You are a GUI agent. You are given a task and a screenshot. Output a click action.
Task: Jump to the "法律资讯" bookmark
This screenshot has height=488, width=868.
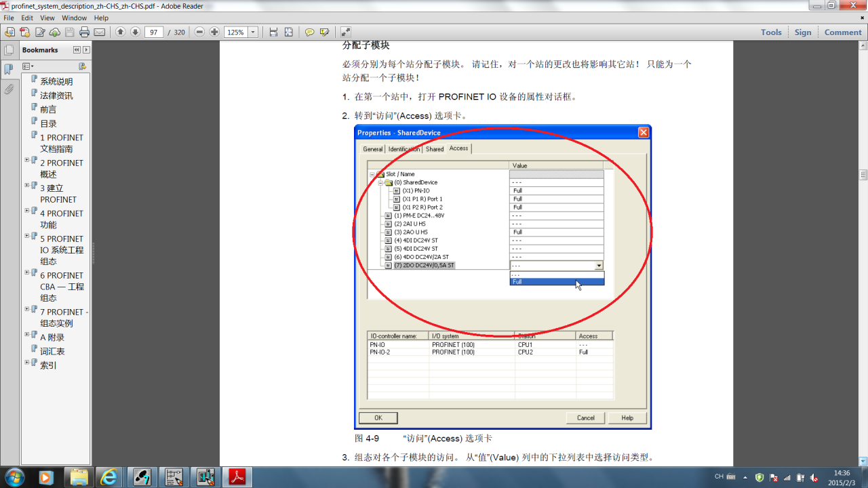point(56,96)
